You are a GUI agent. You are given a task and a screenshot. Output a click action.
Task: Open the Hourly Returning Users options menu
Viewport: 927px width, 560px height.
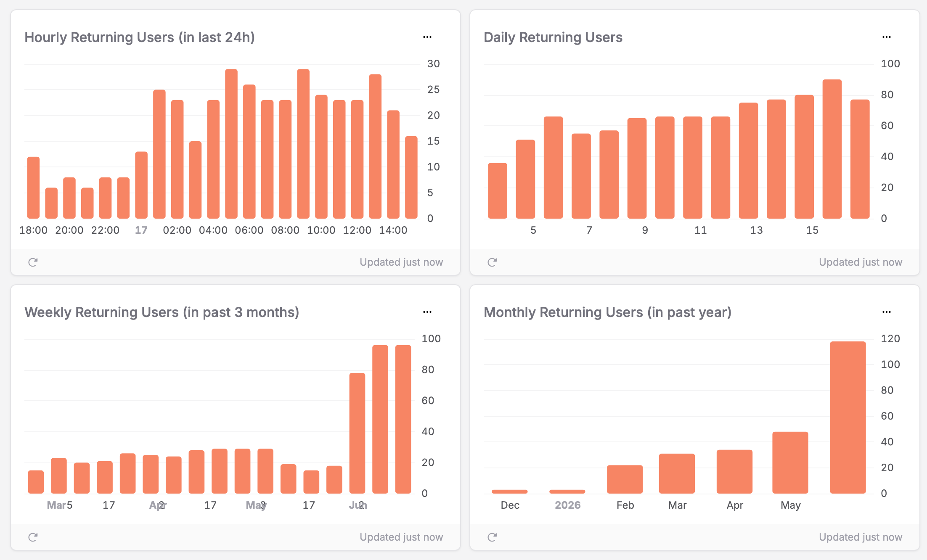point(427,37)
